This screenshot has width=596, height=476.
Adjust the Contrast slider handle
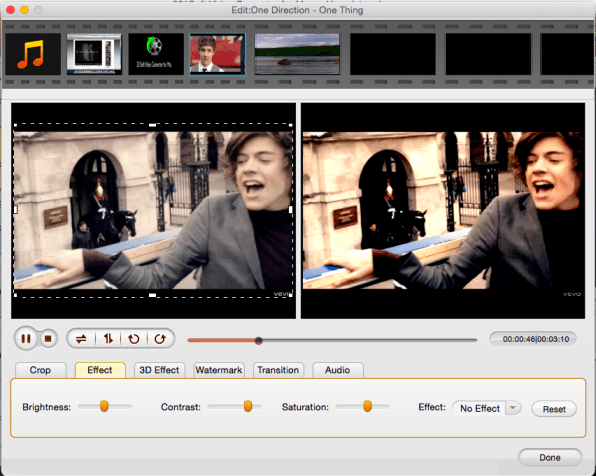[x=247, y=406]
